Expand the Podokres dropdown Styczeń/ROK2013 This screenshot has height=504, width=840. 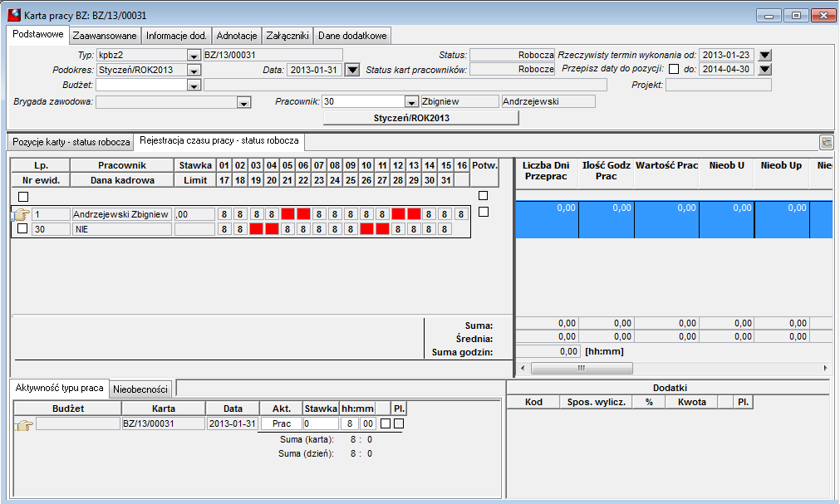click(194, 71)
